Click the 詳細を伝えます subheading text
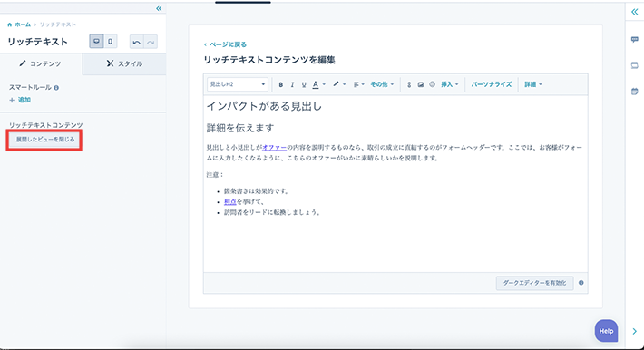Screen dimensions: 644x350 click(239, 128)
